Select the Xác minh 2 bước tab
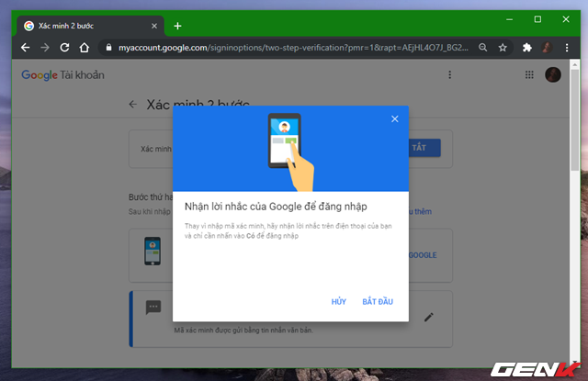Image resolution: width=588 pixels, height=381 pixels. [x=90, y=26]
